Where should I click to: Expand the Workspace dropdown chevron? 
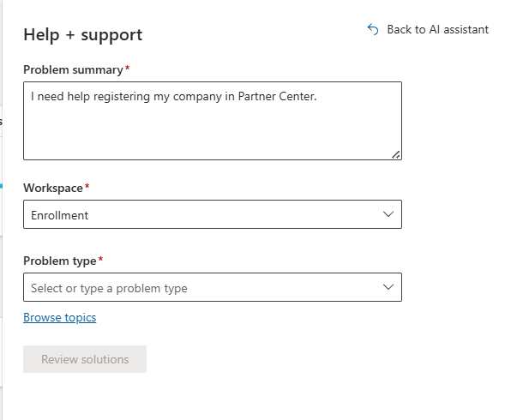(x=388, y=214)
